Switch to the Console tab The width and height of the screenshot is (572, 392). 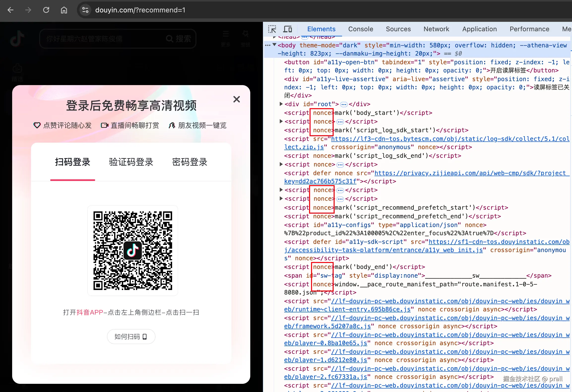click(360, 29)
